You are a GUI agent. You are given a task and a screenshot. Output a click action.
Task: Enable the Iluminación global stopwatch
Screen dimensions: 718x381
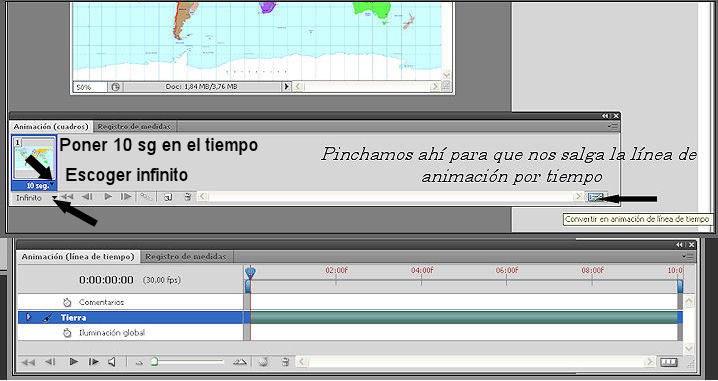tap(67, 333)
